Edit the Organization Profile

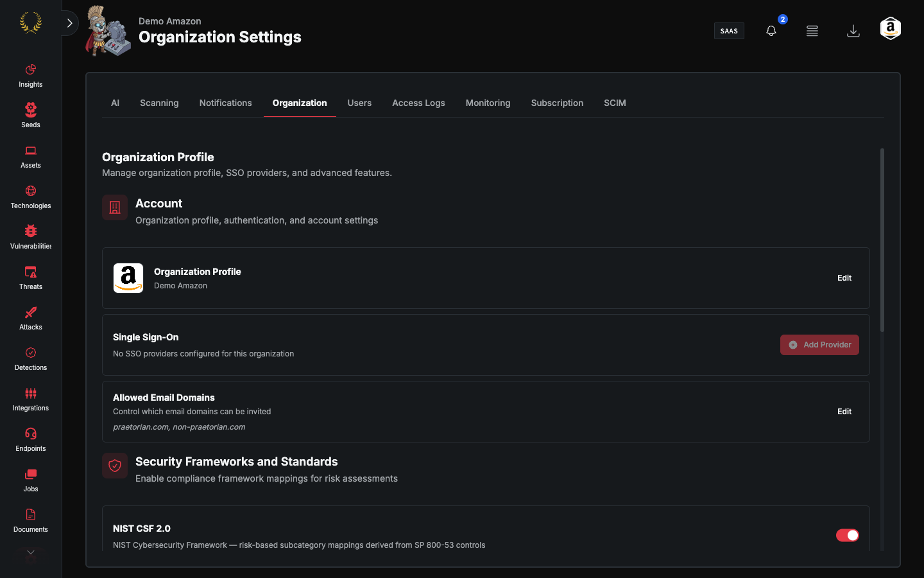click(x=844, y=278)
